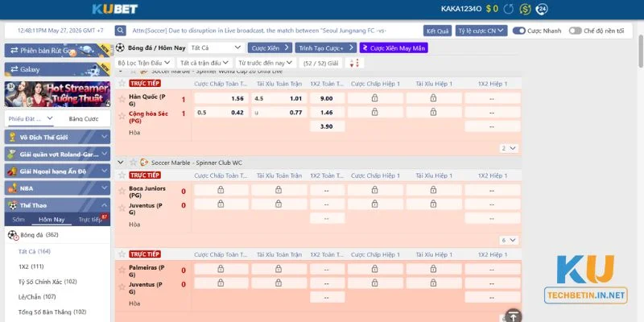Star the Soccer Marble Spinner Club WC league
The height and width of the screenshot is (322, 644).
tap(133, 163)
